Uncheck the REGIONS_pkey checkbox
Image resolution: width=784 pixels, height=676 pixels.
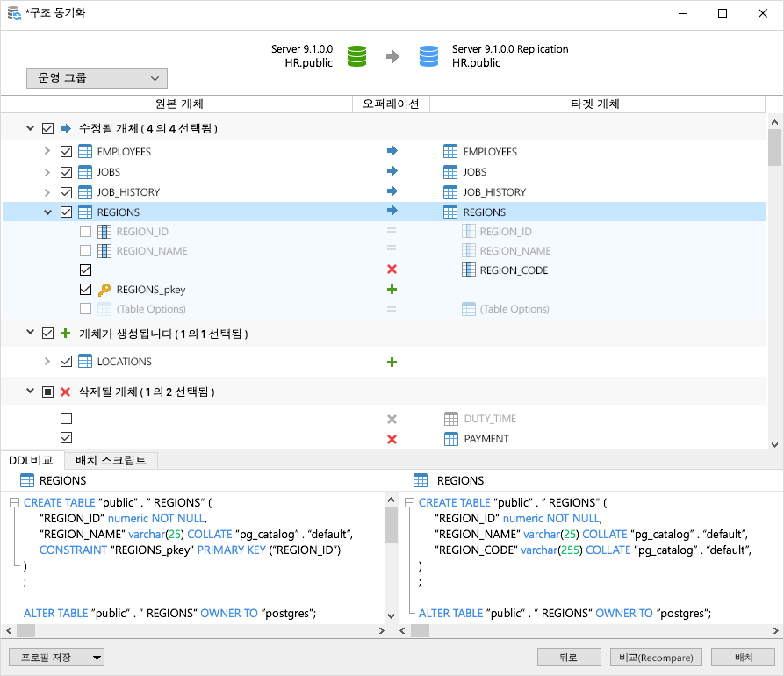pos(85,290)
